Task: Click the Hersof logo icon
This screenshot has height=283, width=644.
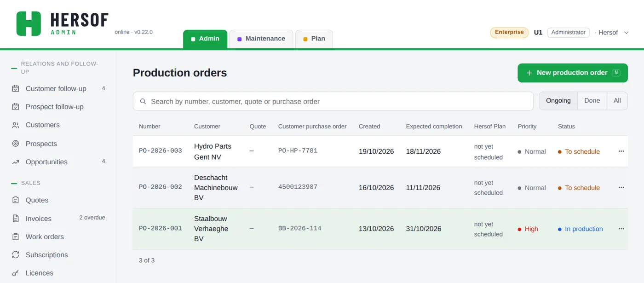Action: pos(29,23)
